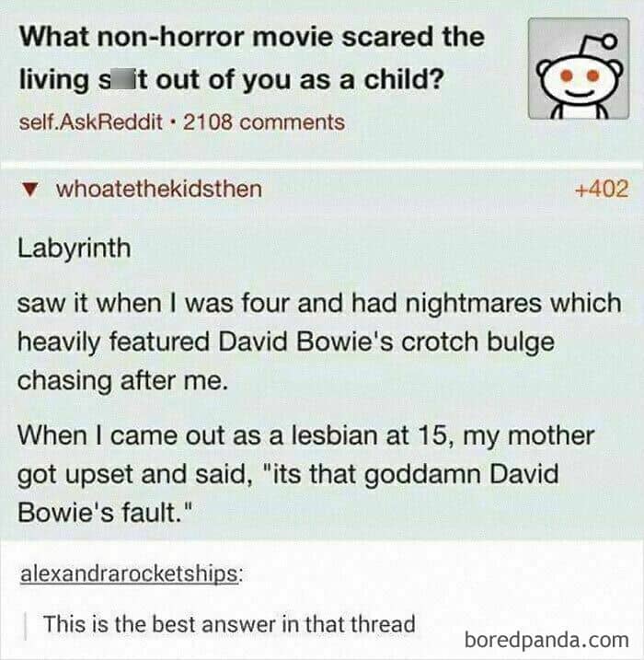Click the +402 comment score

tap(602, 188)
